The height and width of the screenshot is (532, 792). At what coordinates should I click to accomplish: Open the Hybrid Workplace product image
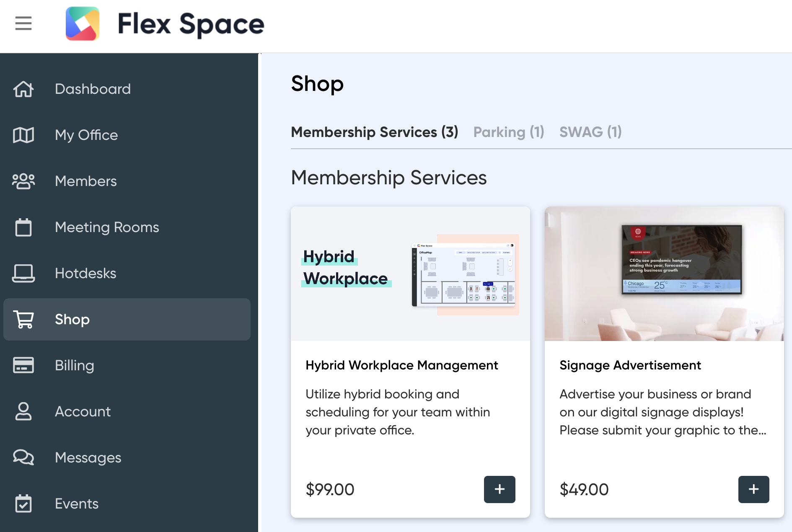pyautogui.click(x=410, y=274)
